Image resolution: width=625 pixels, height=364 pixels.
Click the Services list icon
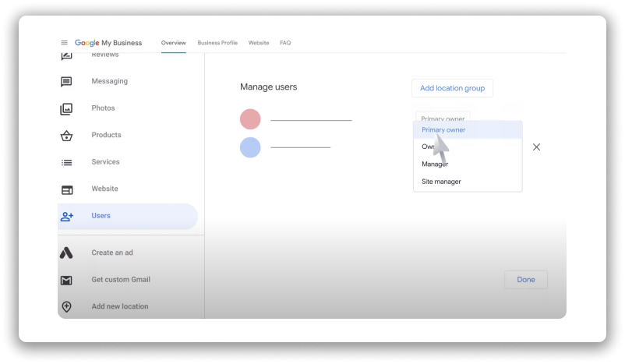coord(67,162)
